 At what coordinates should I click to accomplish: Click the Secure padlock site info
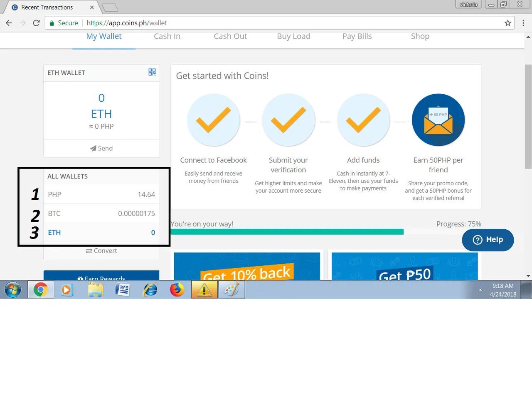[x=64, y=23]
